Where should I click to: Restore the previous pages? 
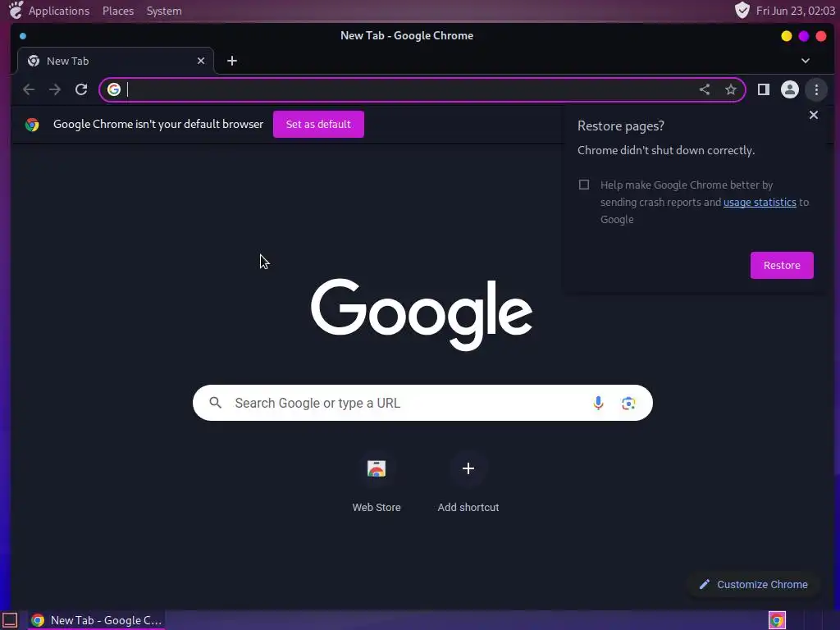click(x=782, y=265)
